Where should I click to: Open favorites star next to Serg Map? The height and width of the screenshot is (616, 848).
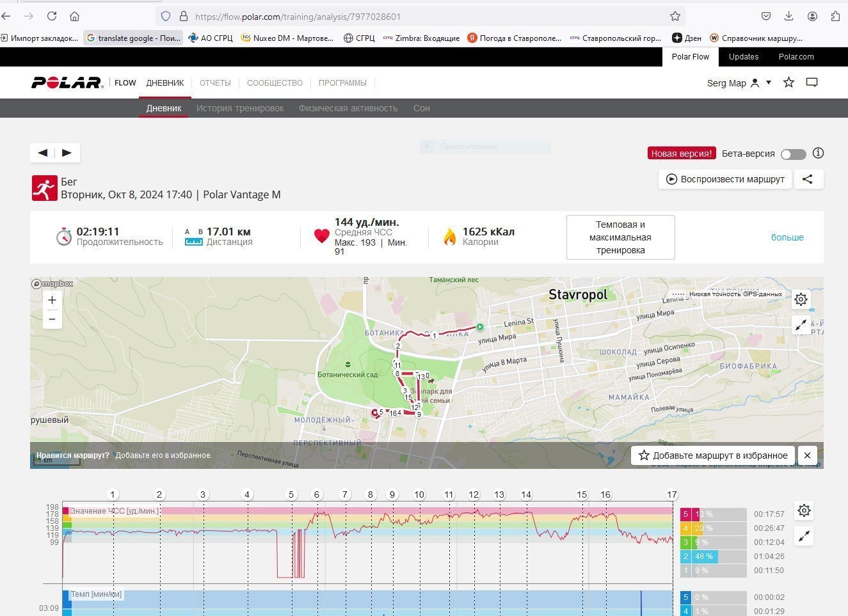point(789,83)
